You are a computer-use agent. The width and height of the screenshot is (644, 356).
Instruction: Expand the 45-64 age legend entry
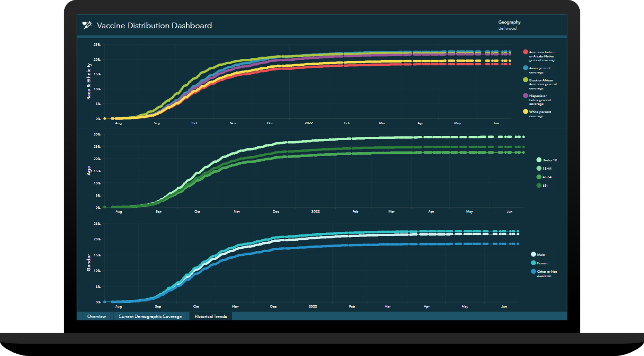539,177
